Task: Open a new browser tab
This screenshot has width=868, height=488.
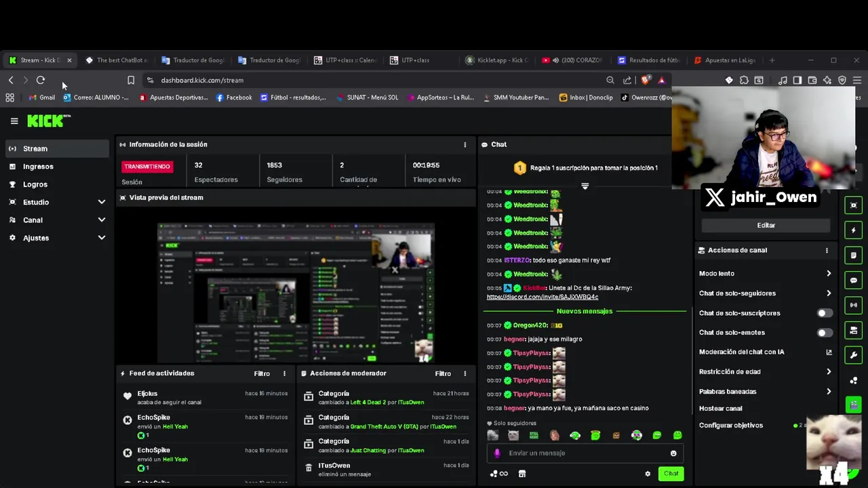Action: pos(772,60)
